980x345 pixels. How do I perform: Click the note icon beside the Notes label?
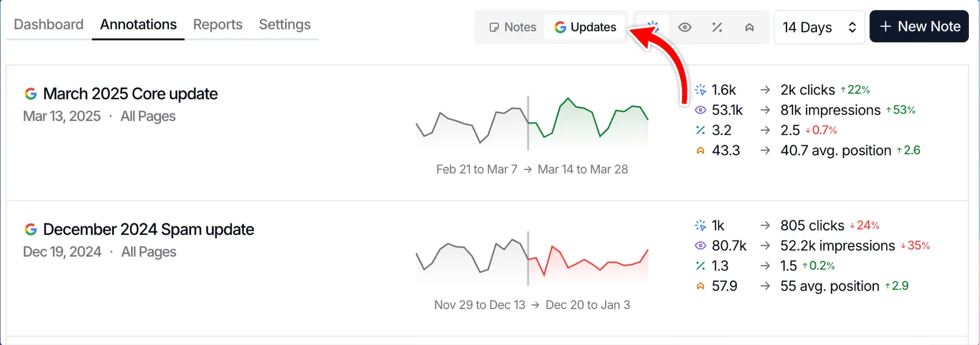tap(494, 27)
